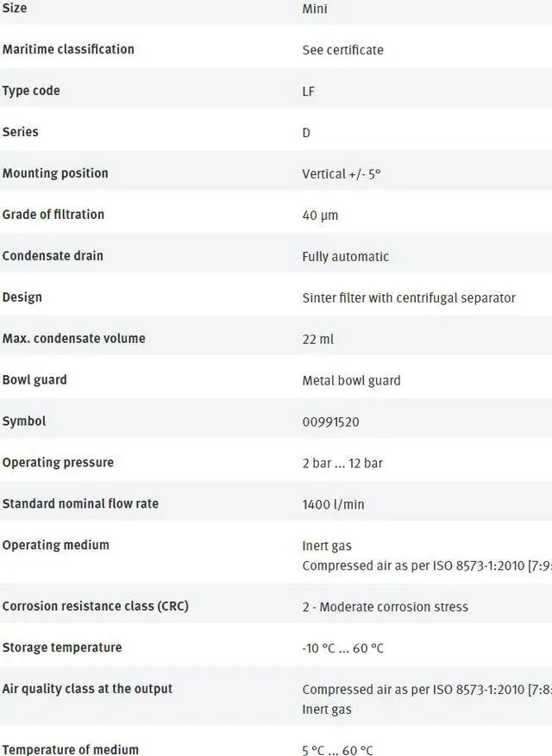The image size is (552, 756).
Task: Click the '2 - Moderate corrosion stress' value
Action: (x=385, y=607)
